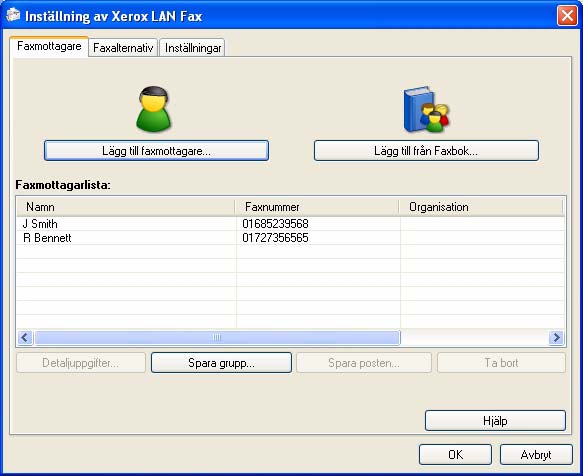Viewport: 583px width, 476px height.
Task: Click the right scroll arrow of list
Action: [557, 337]
